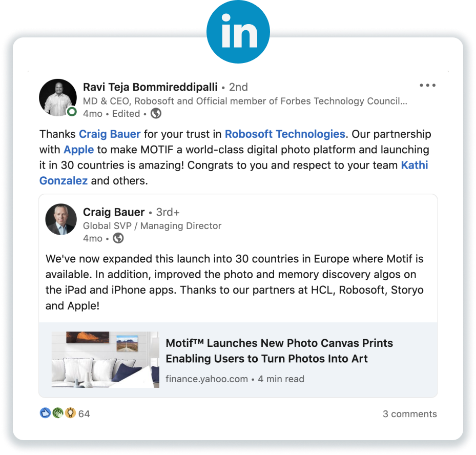Click globe icon in Craig Bauer's post

[118, 238]
